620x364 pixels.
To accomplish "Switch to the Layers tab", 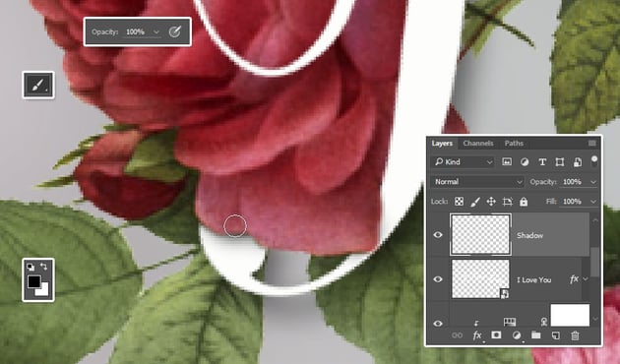I will click(x=442, y=143).
